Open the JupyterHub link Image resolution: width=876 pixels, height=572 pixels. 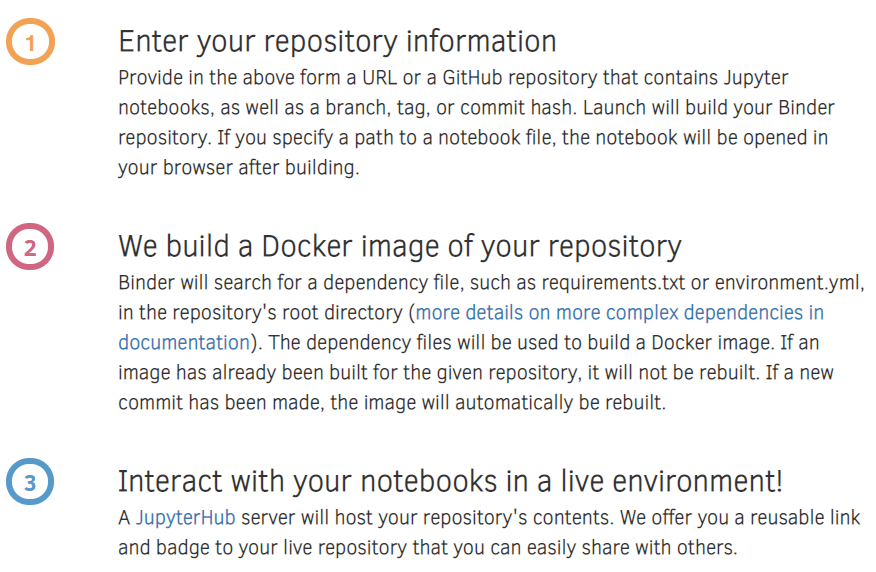pos(185,518)
